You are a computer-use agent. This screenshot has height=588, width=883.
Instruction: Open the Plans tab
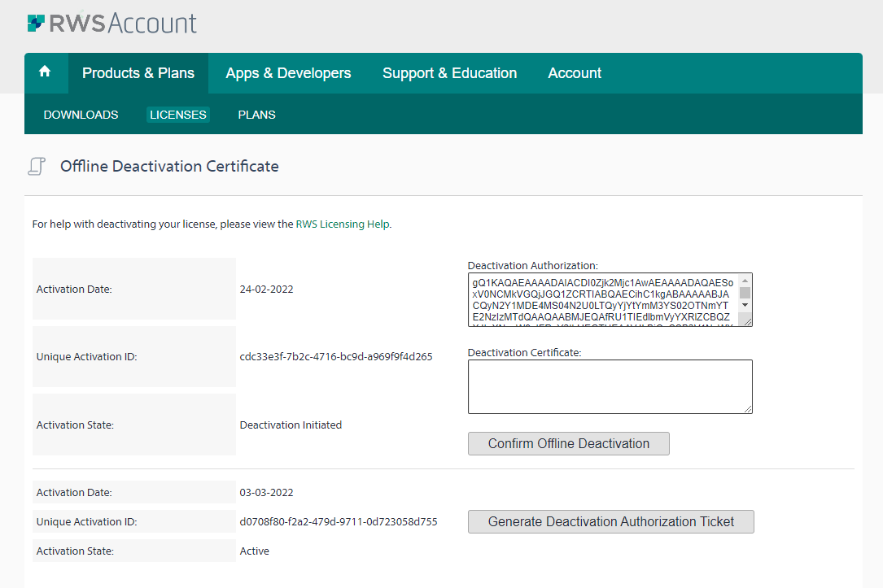point(256,115)
